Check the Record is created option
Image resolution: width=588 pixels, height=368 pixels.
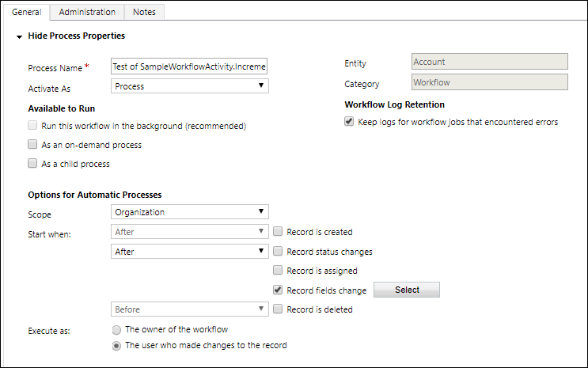279,232
